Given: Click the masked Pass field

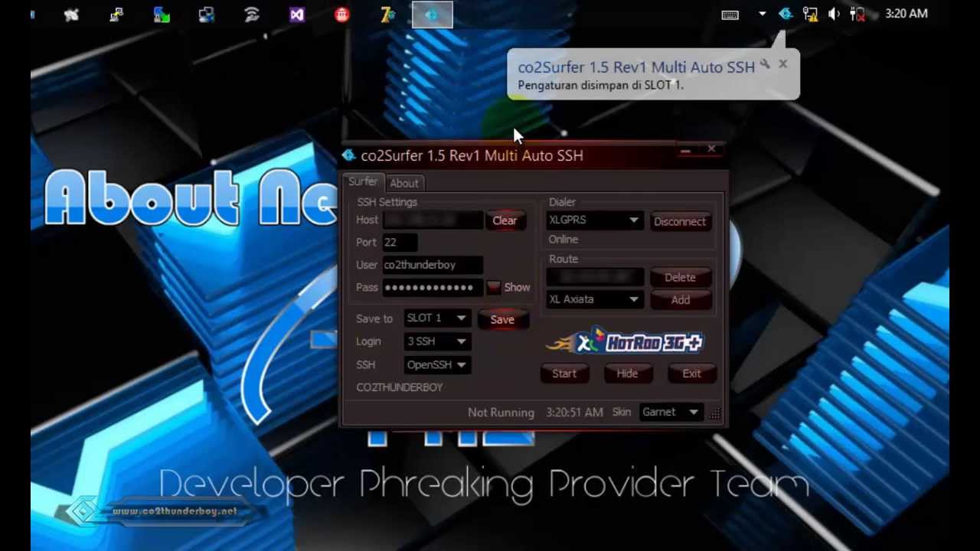Looking at the screenshot, I should (x=433, y=287).
